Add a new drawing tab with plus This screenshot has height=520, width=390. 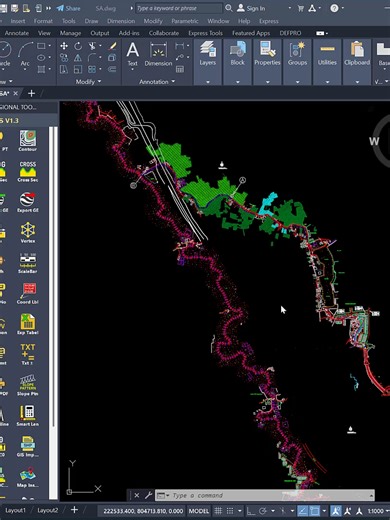pos(31,93)
